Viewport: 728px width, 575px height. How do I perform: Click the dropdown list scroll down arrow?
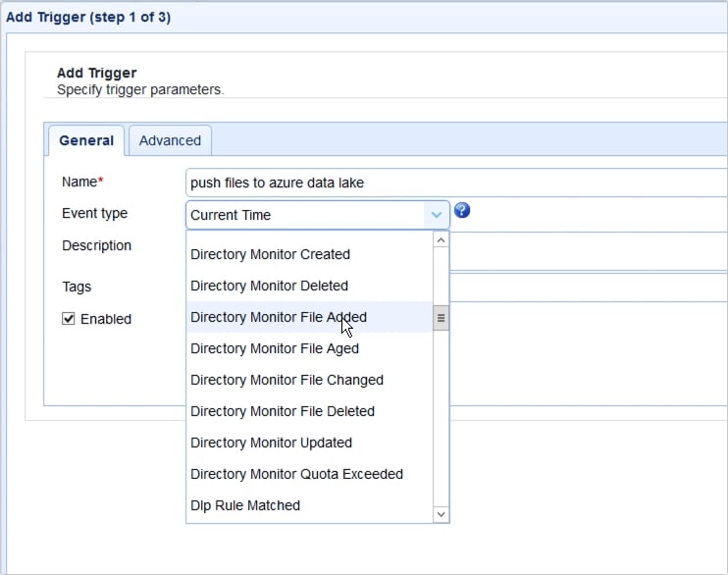pos(441,514)
